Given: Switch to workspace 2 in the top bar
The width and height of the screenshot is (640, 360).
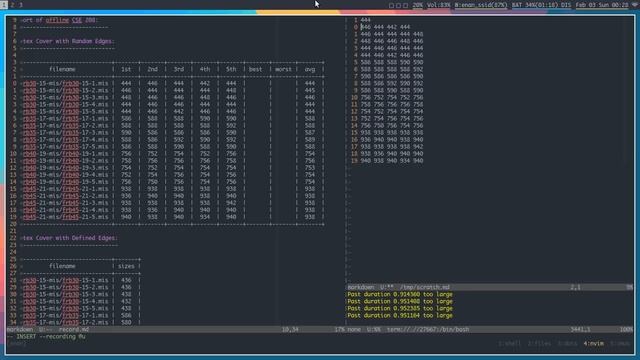Looking at the screenshot, I should 13,5.
